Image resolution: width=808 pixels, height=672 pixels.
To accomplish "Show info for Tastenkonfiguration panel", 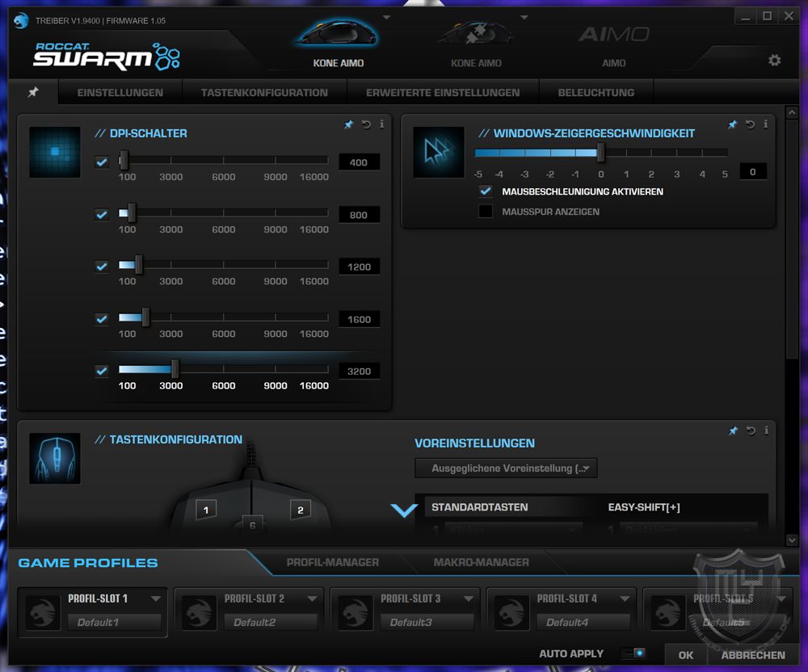I will point(766,430).
